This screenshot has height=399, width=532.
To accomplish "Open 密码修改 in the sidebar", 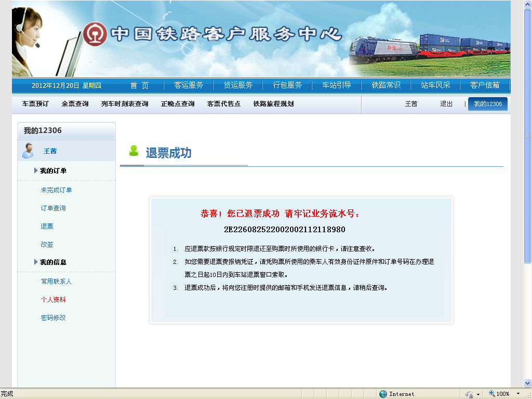I will point(54,317).
